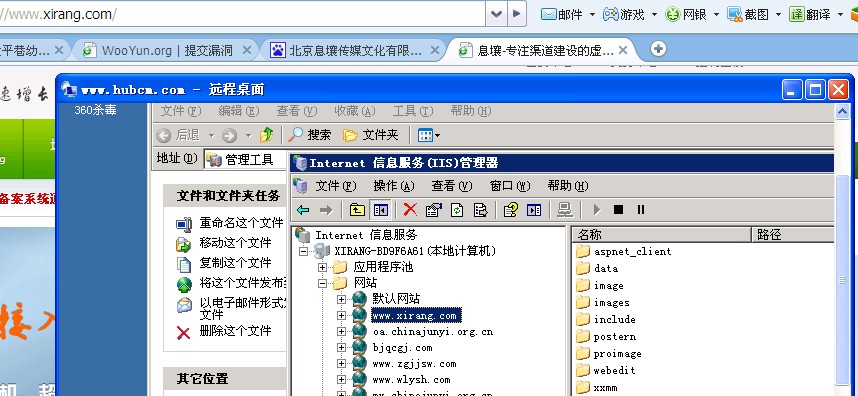Image resolution: width=858 pixels, height=396 pixels.
Task: Click the pause site icon
Action: tap(641, 209)
